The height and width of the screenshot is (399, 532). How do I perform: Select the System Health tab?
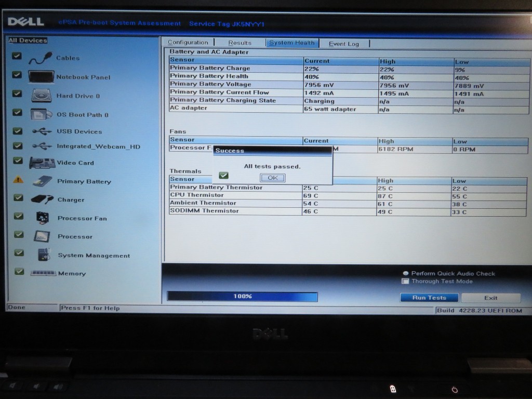coord(292,43)
